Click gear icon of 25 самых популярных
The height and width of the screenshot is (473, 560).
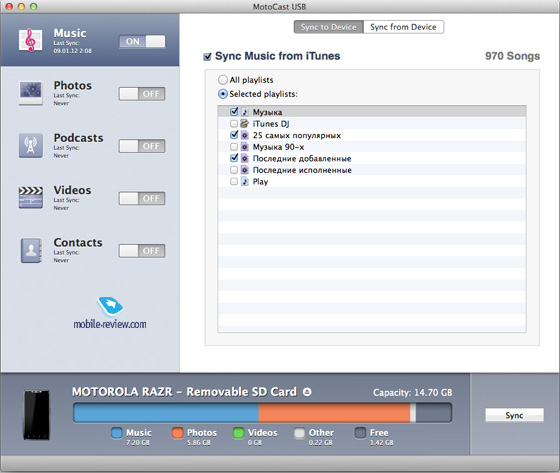click(x=245, y=135)
